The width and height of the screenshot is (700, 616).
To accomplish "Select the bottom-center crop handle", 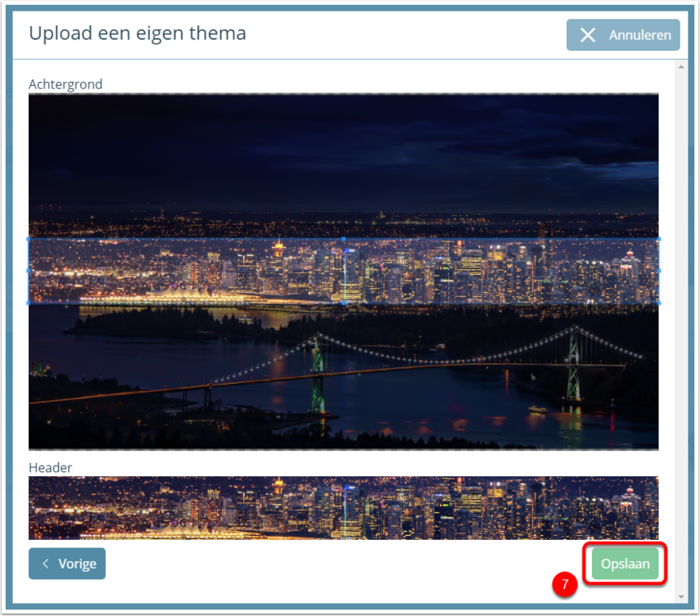I will click(x=343, y=303).
